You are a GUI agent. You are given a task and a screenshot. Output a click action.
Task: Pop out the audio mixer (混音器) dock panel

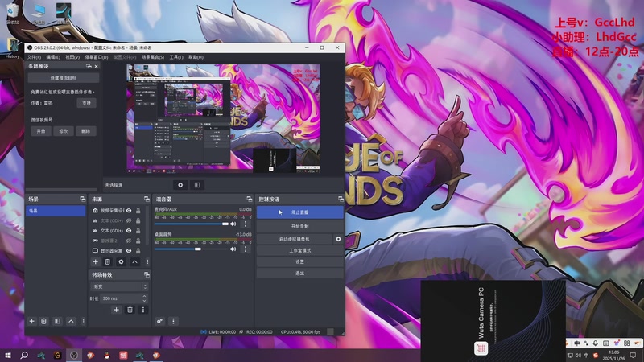coord(250,199)
